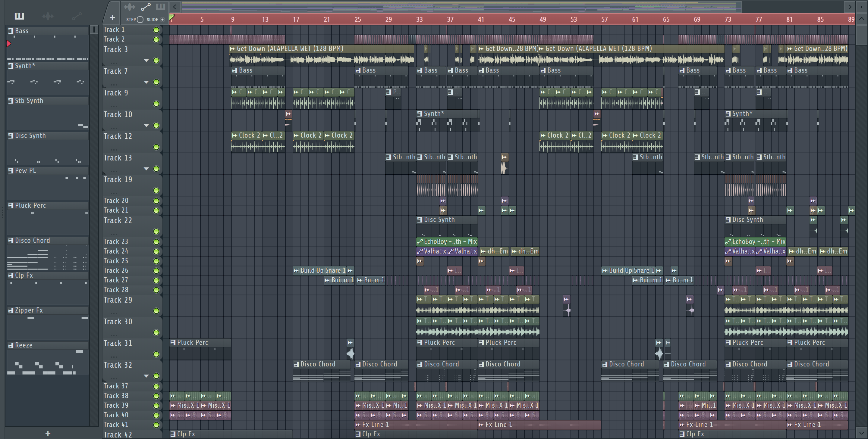This screenshot has height=439, width=868.
Task: Expand Track 3 dropdown arrow
Action: 146,61
